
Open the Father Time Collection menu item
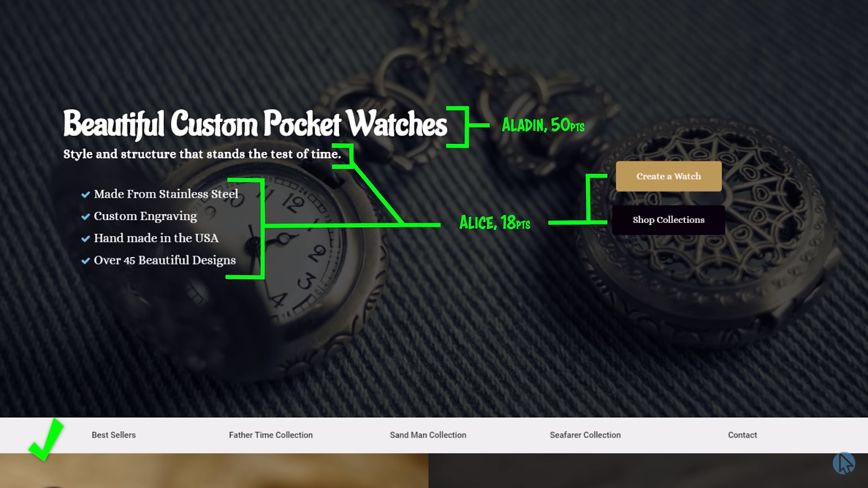tap(271, 435)
